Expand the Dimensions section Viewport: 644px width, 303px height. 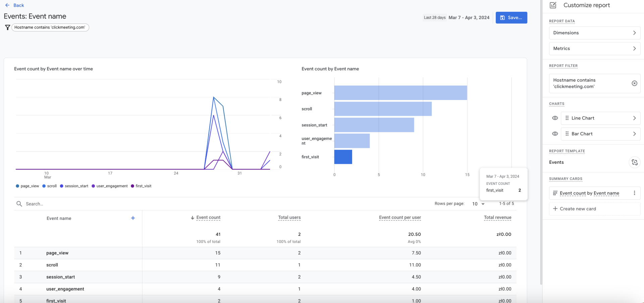tap(594, 33)
